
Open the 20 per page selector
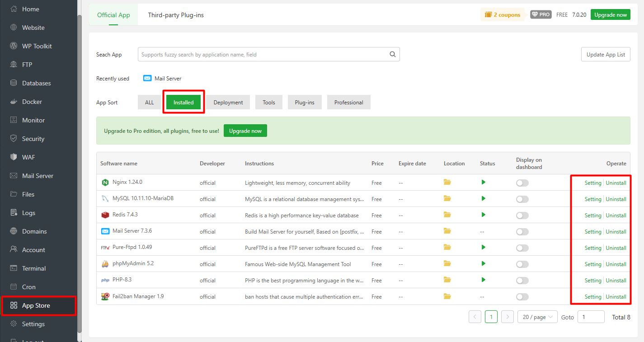537,317
